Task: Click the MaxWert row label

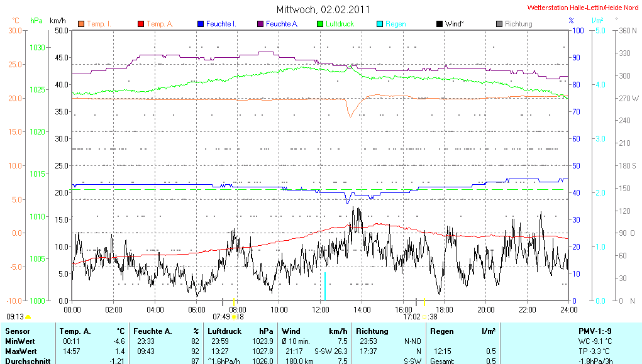Action: point(20,351)
